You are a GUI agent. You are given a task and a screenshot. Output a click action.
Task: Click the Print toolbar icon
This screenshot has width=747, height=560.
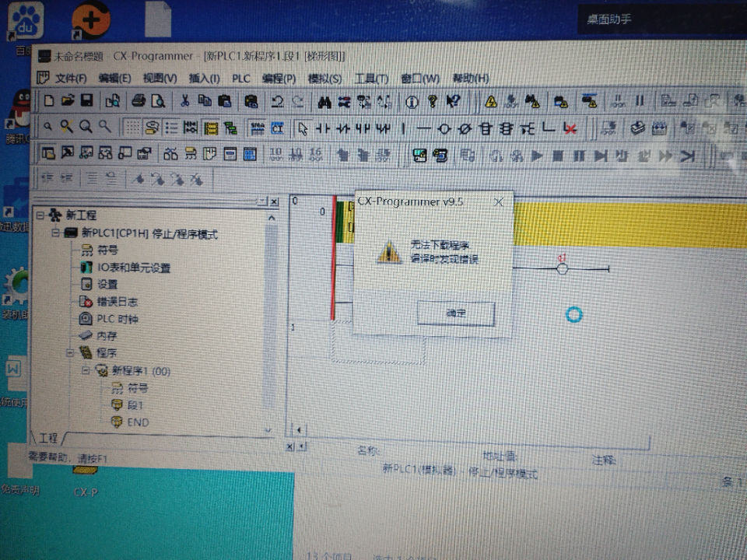pos(139,101)
